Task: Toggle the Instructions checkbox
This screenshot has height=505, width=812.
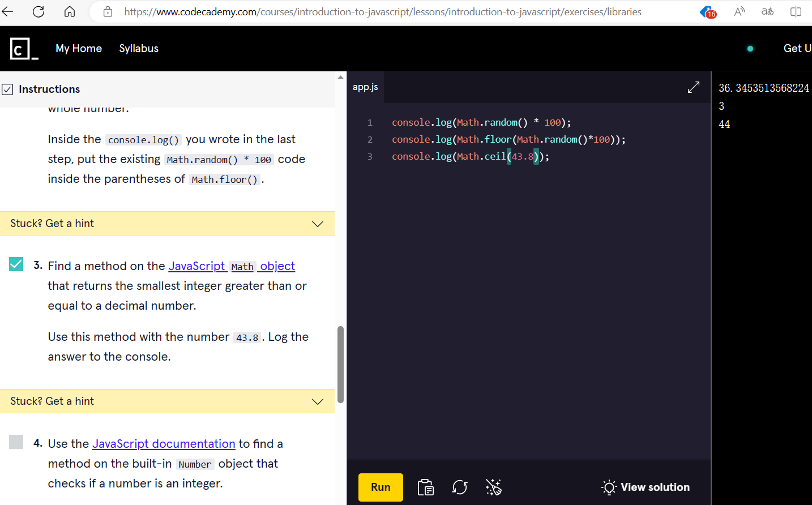Action: (x=8, y=89)
